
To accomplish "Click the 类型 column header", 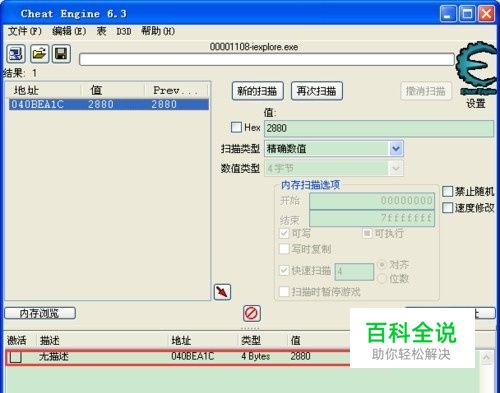I will 251,341.
